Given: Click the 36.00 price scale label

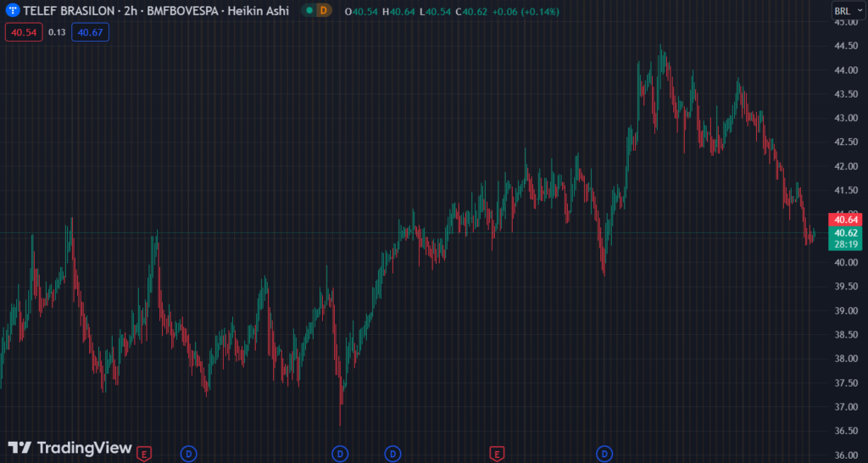Looking at the screenshot, I should point(847,455).
